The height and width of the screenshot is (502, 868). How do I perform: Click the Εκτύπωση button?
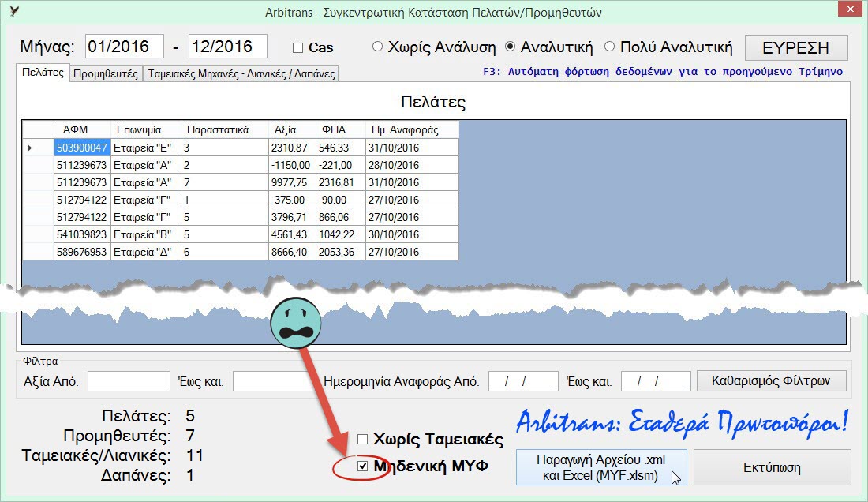pyautogui.click(x=773, y=468)
